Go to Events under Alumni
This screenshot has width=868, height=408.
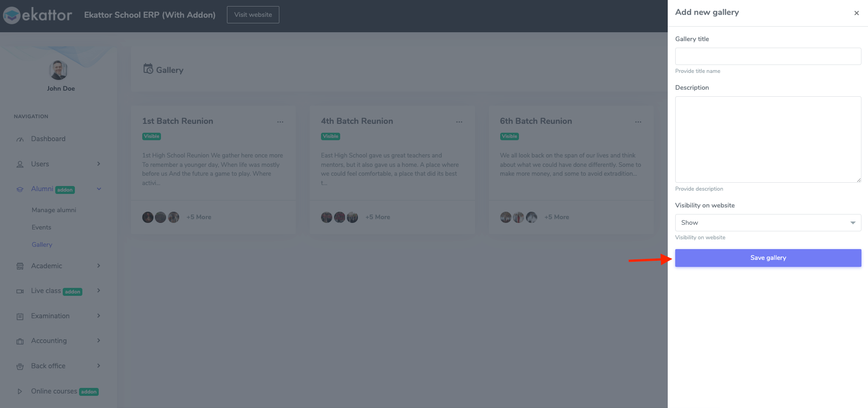tap(42, 227)
